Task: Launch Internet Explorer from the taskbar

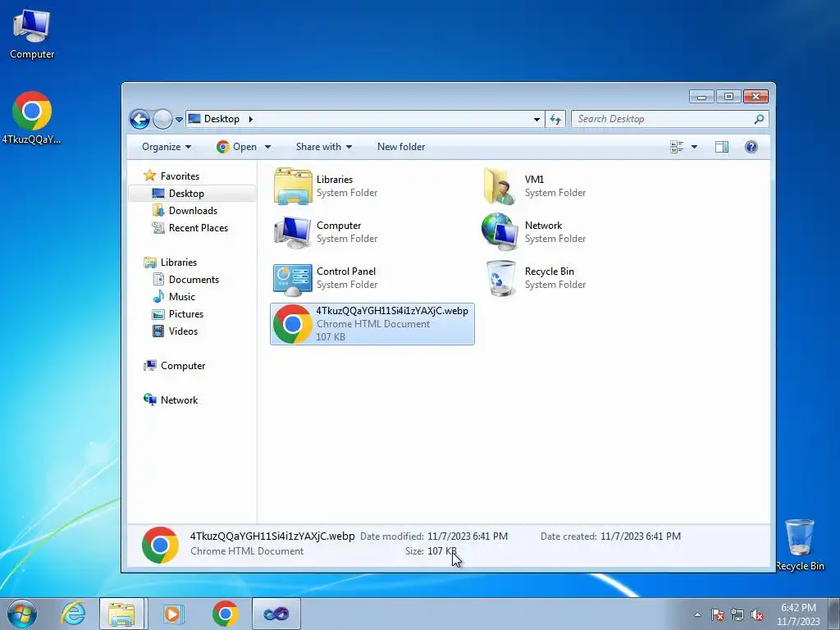Action: click(x=73, y=614)
